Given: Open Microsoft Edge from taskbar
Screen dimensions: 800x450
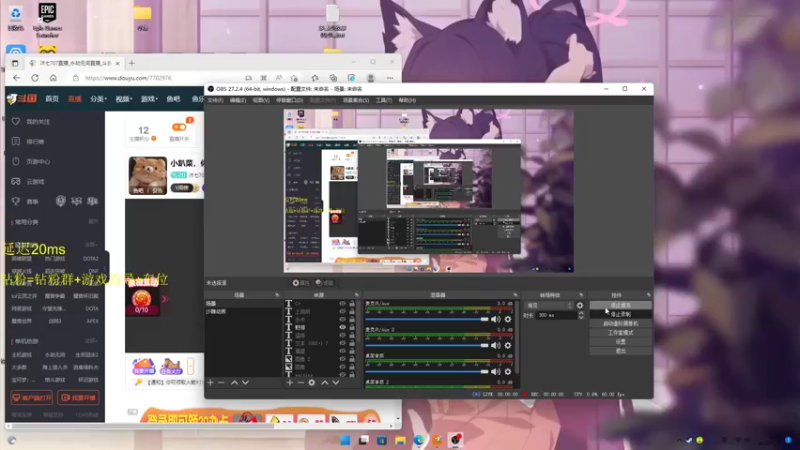Looking at the screenshot, I should (419, 440).
